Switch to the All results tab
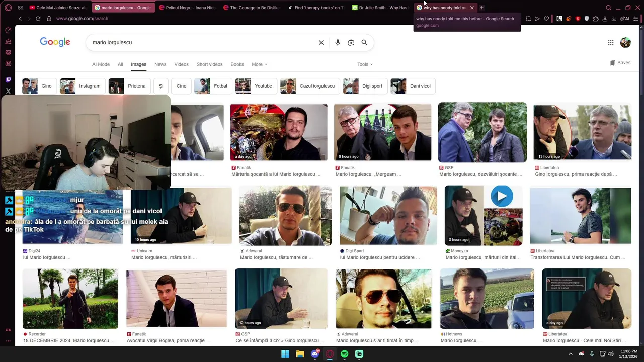Viewport: 644px width, 362px height. pos(120,64)
